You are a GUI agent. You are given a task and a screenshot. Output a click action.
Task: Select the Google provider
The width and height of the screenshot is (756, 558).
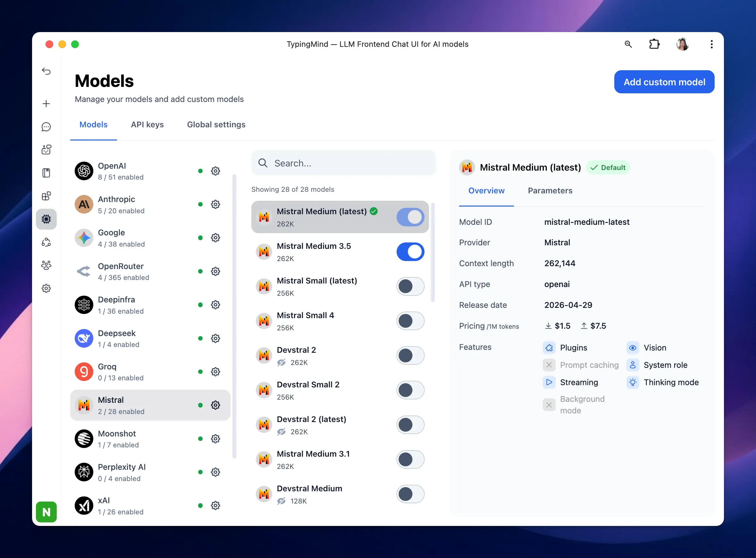click(x=150, y=238)
